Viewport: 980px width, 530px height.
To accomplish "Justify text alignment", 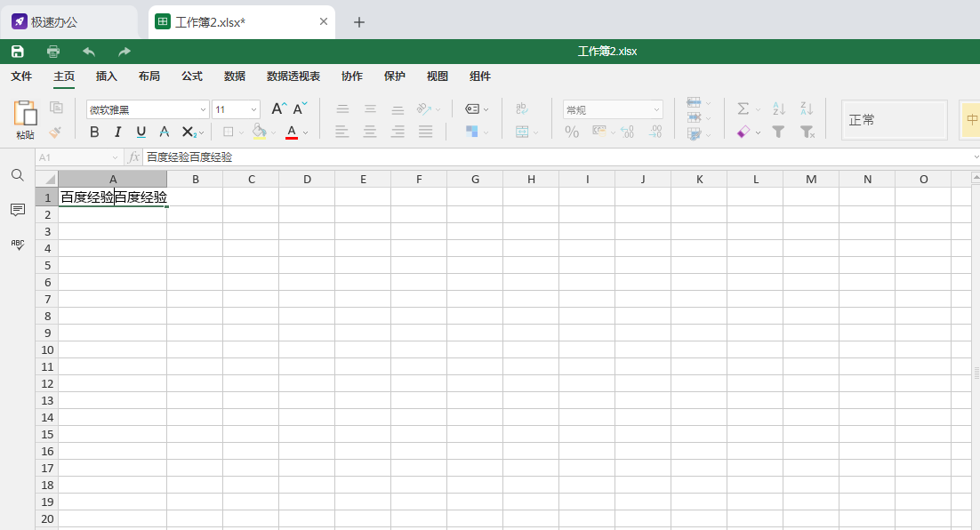I will tap(426, 132).
